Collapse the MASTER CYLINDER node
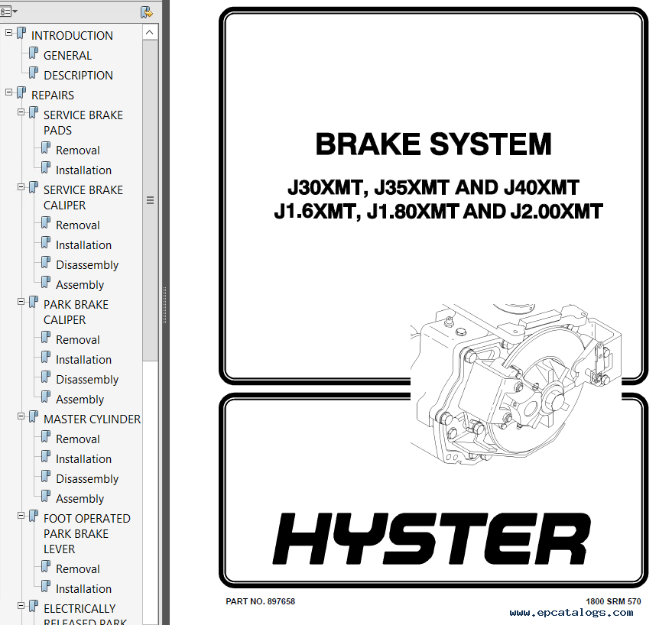This screenshot has height=625, width=672. 21,416
